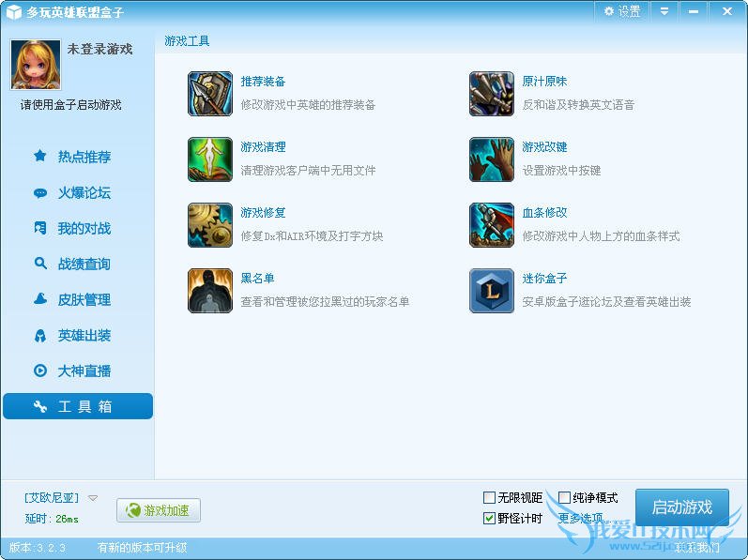Open the title bar dropdown menu arrow
The width and height of the screenshot is (748, 560).
(664, 11)
